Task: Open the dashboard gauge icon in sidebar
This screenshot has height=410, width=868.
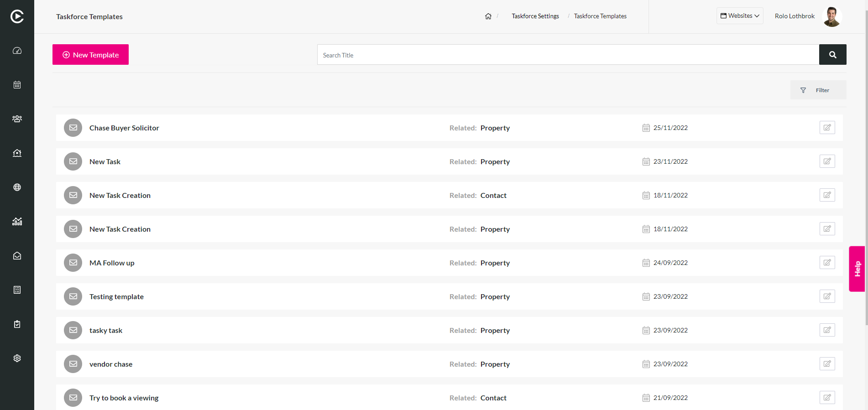Action: click(17, 51)
